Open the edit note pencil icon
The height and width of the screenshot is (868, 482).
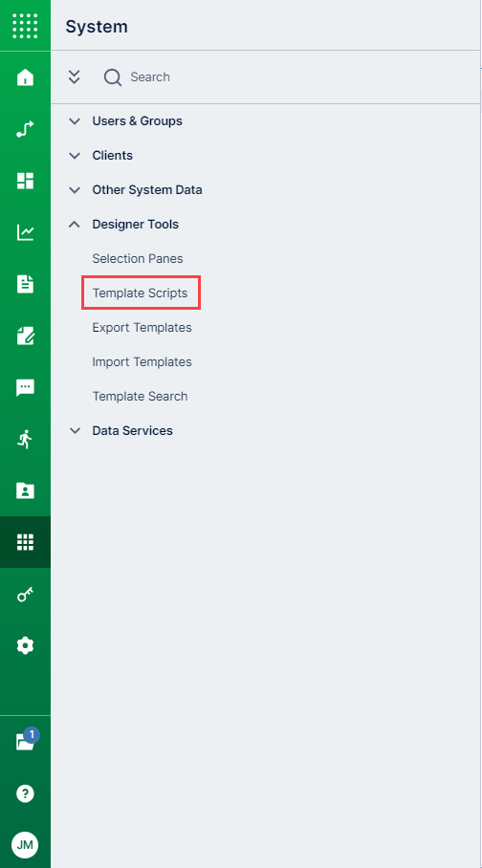click(25, 336)
